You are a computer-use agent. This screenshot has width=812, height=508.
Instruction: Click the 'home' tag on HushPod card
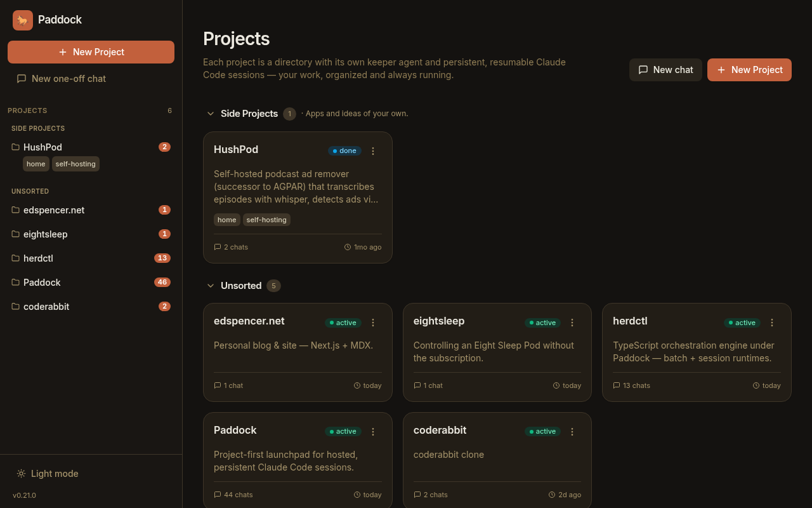pyautogui.click(x=227, y=220)
